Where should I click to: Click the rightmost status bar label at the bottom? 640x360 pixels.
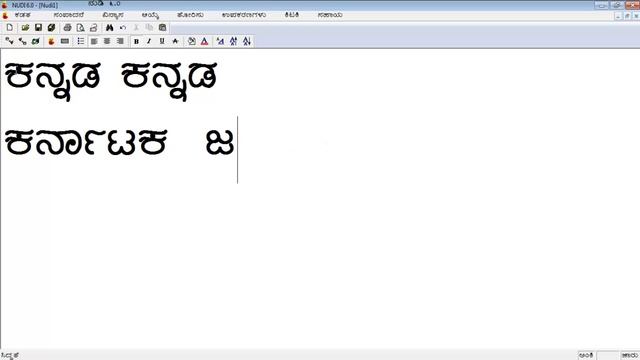pyautogui.click(x=630, y=356)
